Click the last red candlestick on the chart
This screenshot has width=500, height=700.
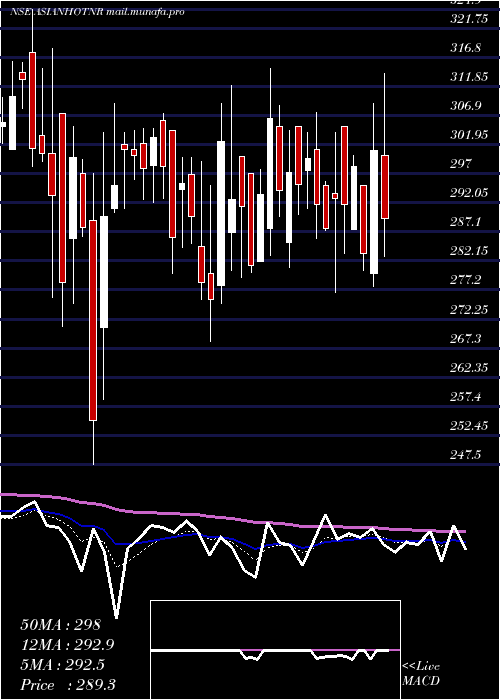click(x=385, y=187)
